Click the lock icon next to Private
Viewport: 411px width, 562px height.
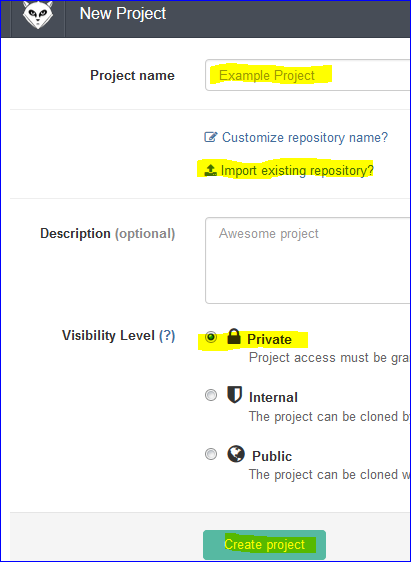pyautogui.click(x=234, y=336)
